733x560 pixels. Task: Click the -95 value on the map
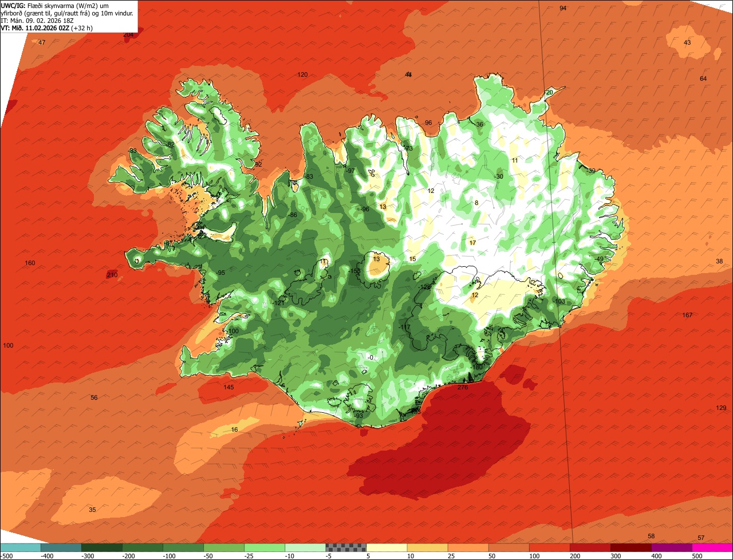220,273
